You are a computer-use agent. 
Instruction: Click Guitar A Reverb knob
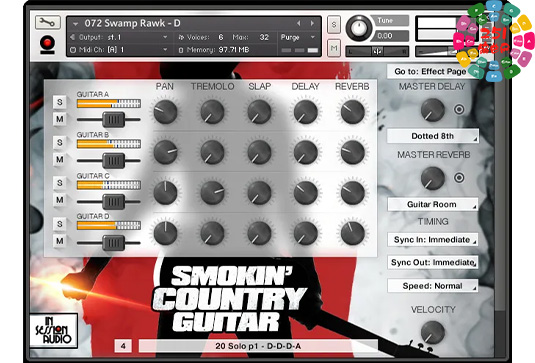point(353,112)
